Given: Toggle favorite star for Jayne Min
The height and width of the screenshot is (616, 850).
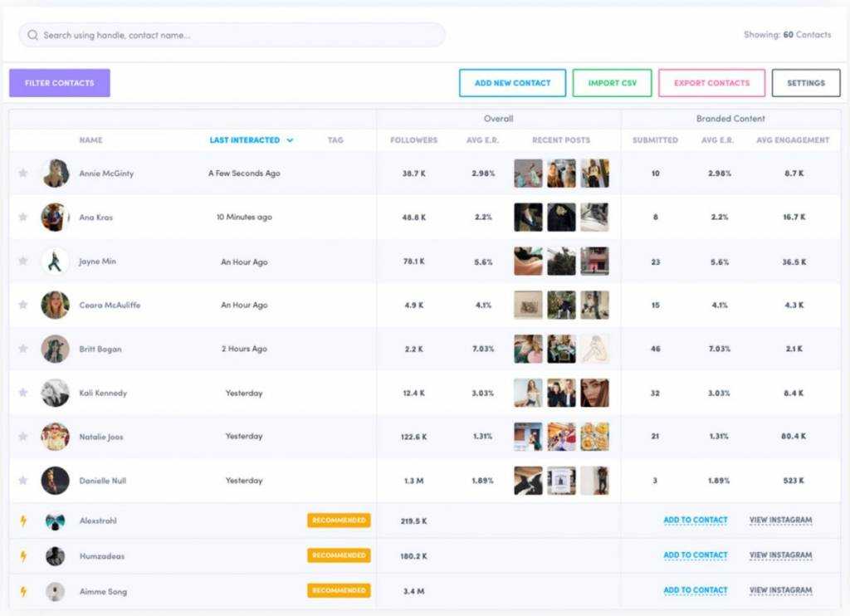Looking at the screenshot, I should 23,262.
